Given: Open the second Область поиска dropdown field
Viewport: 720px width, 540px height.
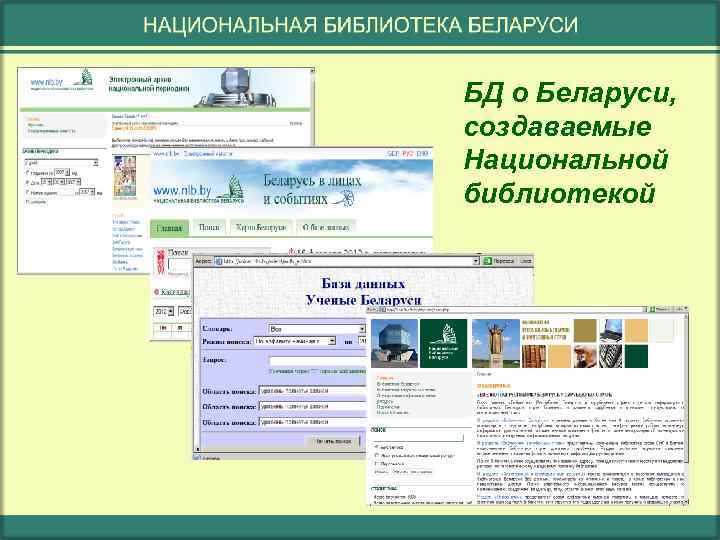Looking at the screenshot, I should tap(313, 406).
